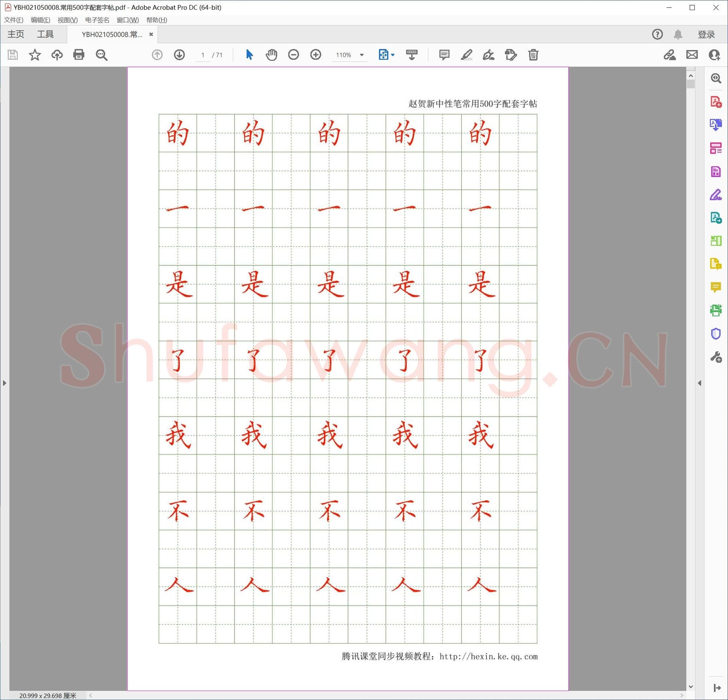Collapse right sidebar with bottom arrow
Screen dimensions: 728x700
717,688
